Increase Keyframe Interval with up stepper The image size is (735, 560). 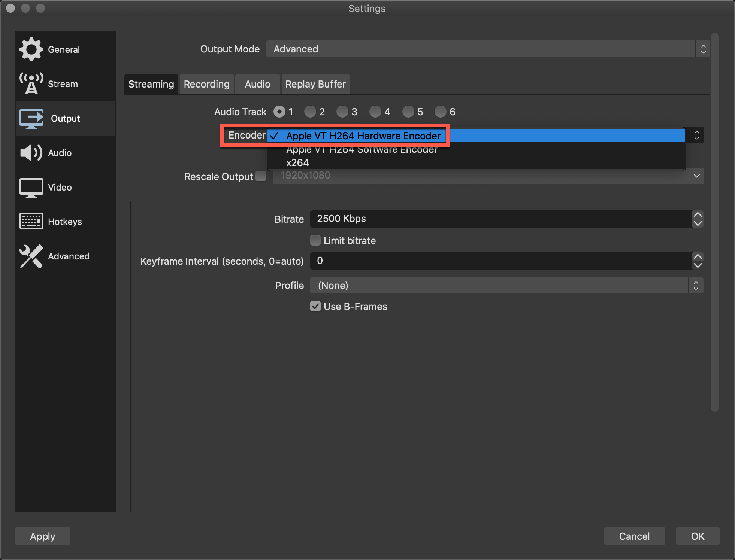[x=698, y=257]
